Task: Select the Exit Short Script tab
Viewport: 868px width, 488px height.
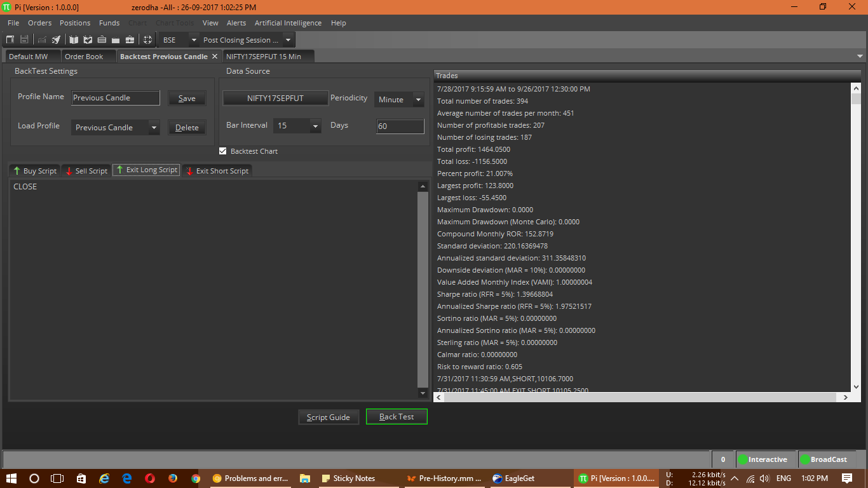Action: click(x=217, y=170)
